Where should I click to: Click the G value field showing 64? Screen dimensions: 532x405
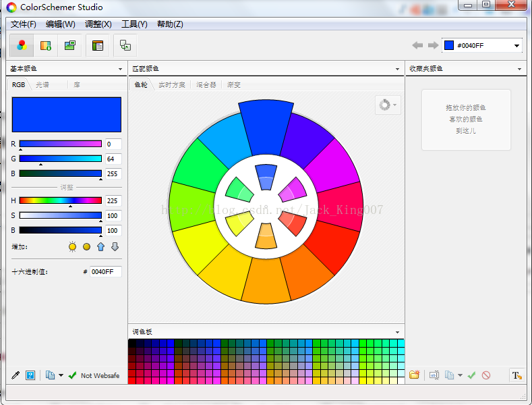[x=113, y=159]
